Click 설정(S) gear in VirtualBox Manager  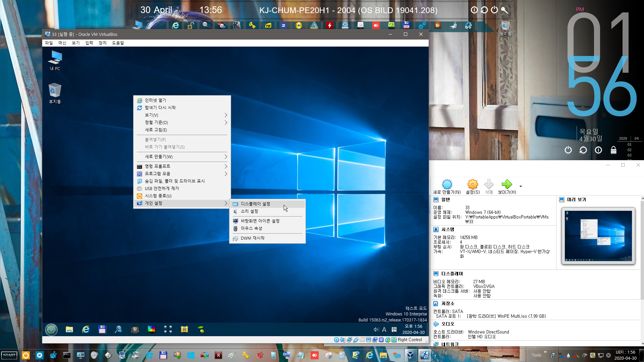[x=473, y=187]
